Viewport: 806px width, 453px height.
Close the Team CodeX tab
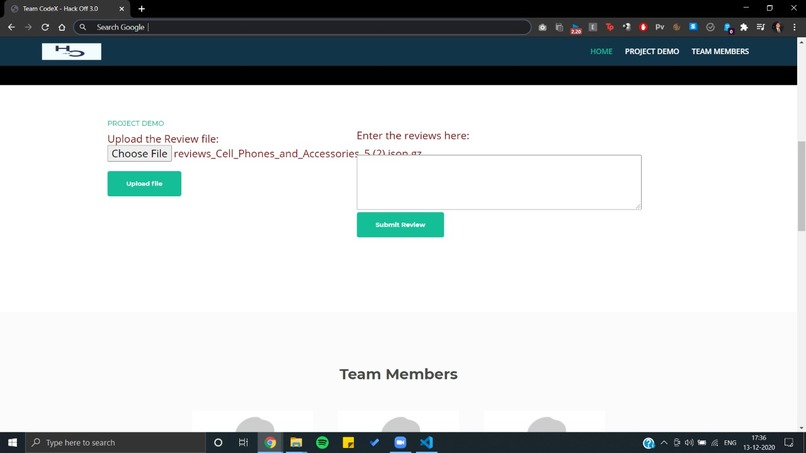(x=122, y=9)
